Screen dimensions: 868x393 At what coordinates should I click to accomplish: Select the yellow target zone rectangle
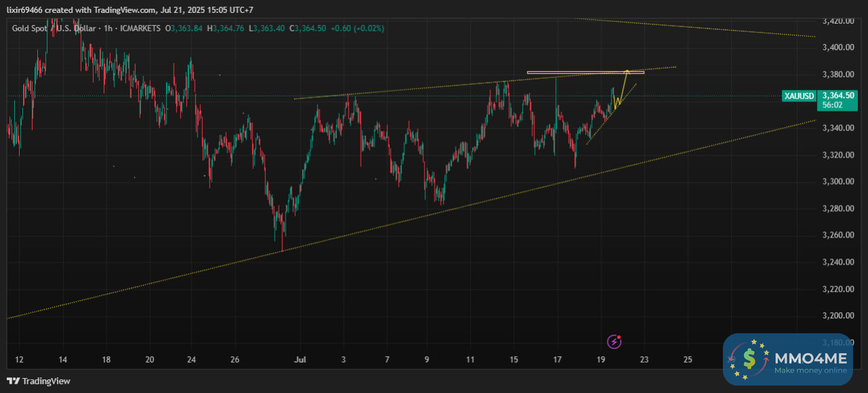(x=585, y=73)
